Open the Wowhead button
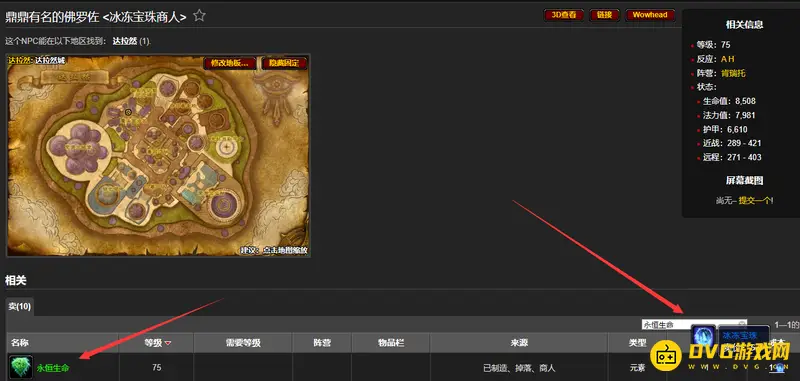 649,15
